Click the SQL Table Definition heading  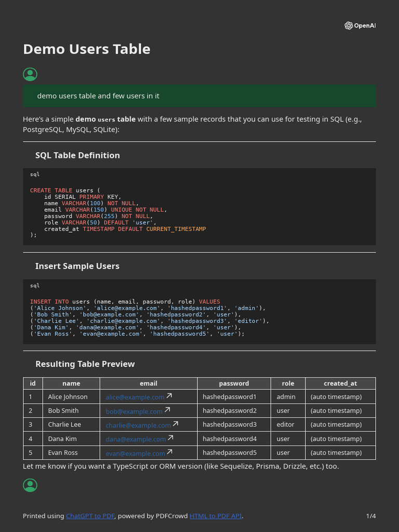(77, 155)
